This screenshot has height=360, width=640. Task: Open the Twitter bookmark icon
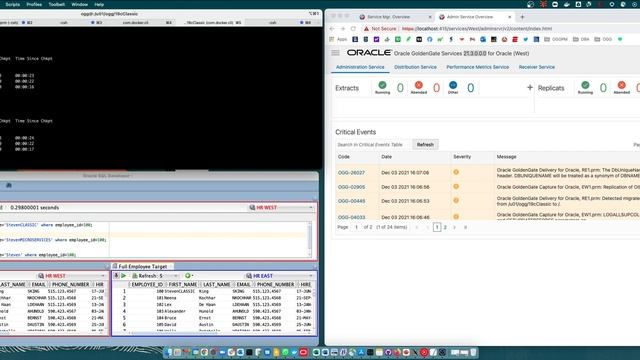coord(526,39)
